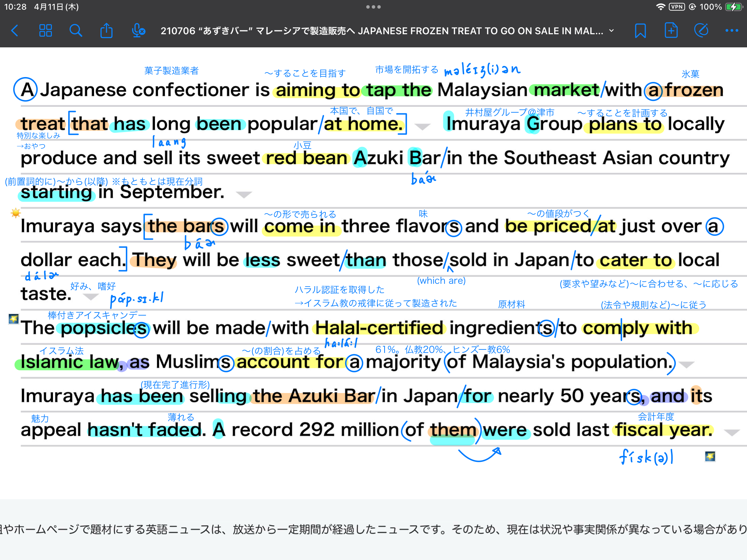The image size is (747, 560).
Task: Tap the share/export icon
Action: 106,30
